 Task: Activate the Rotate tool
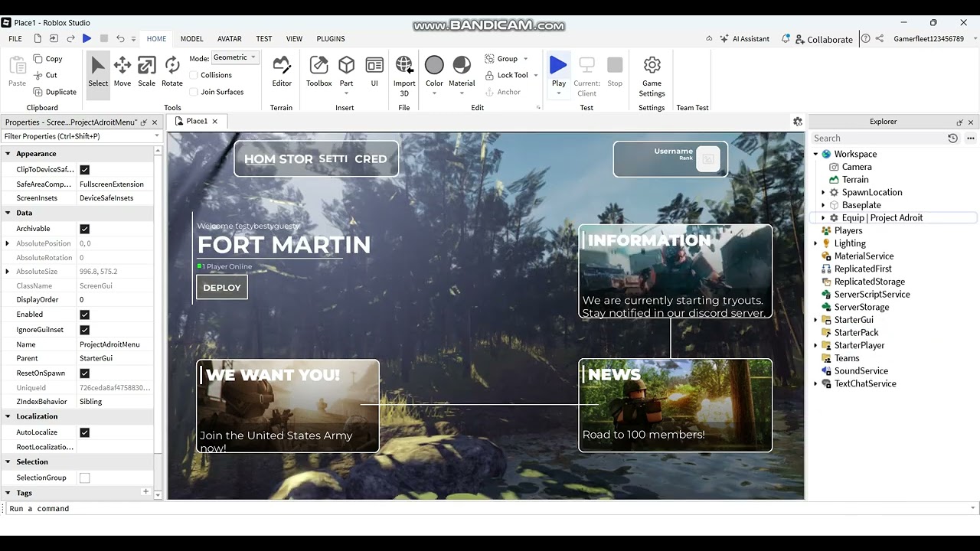click(172, 71)
